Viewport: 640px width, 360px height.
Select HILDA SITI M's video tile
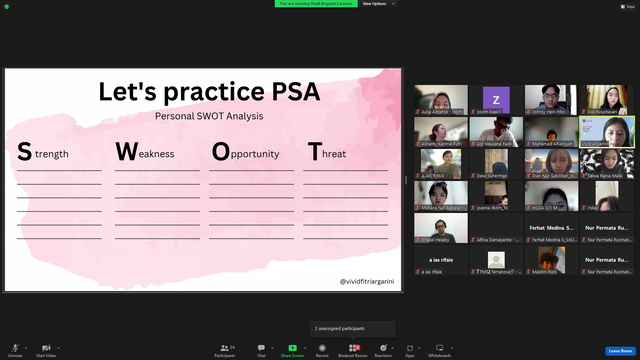551,196
